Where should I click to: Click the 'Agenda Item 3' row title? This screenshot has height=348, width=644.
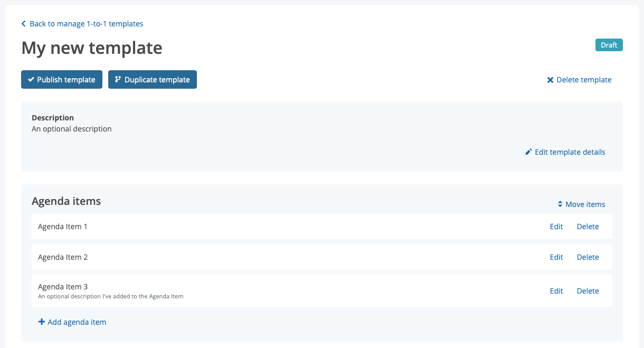[63, 287]
